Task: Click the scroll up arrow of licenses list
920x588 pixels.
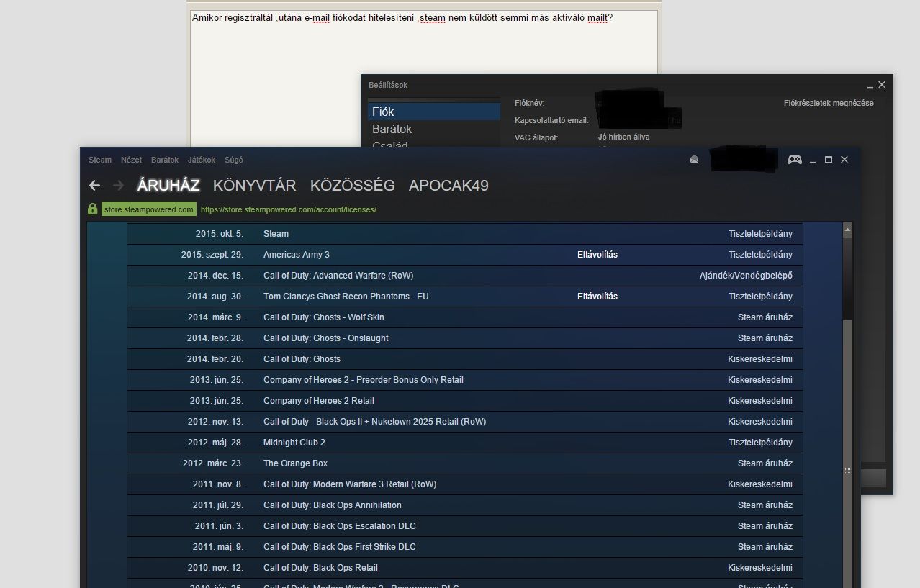Action: [847, 230]
